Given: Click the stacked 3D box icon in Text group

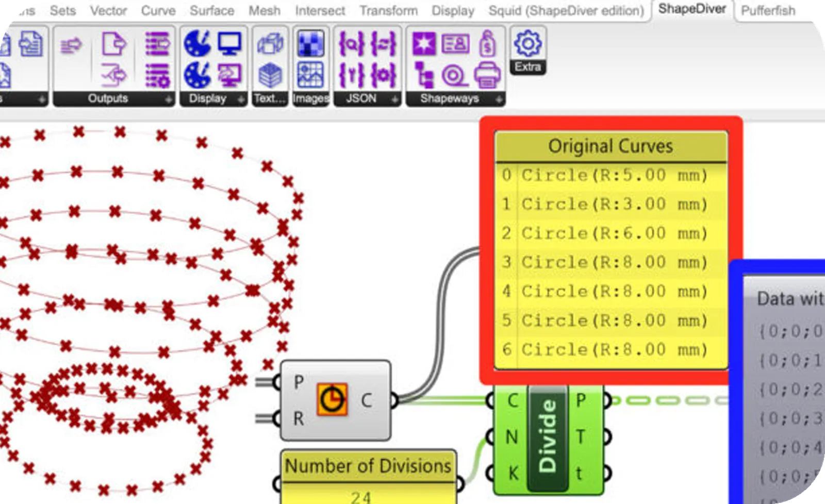Looking at the screenshot, I should click(x=270, y=75).
